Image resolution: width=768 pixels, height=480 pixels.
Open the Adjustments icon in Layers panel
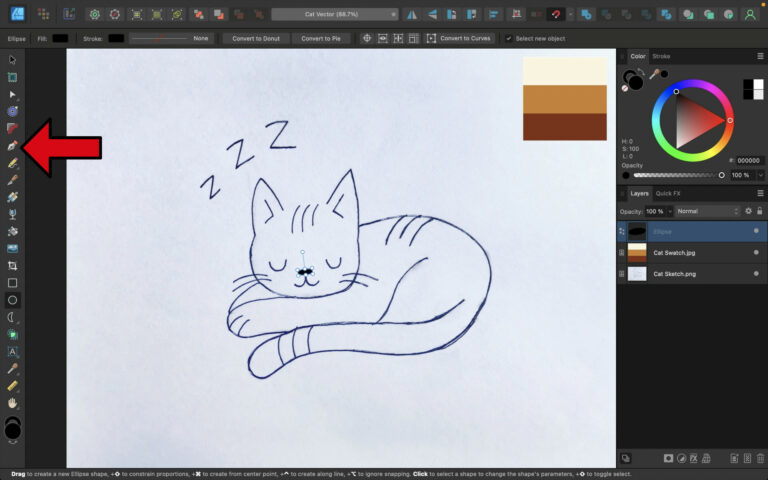click(x=681, y=458)
